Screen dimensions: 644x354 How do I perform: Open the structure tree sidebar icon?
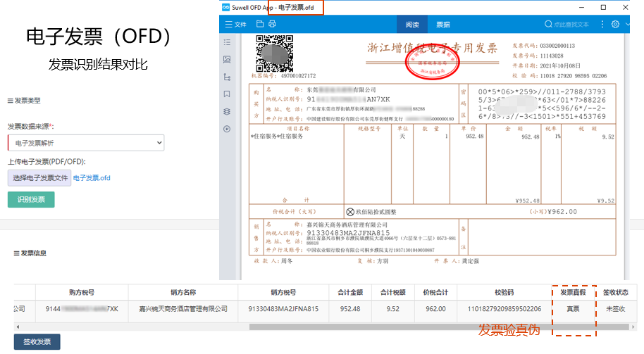point(227,77)
